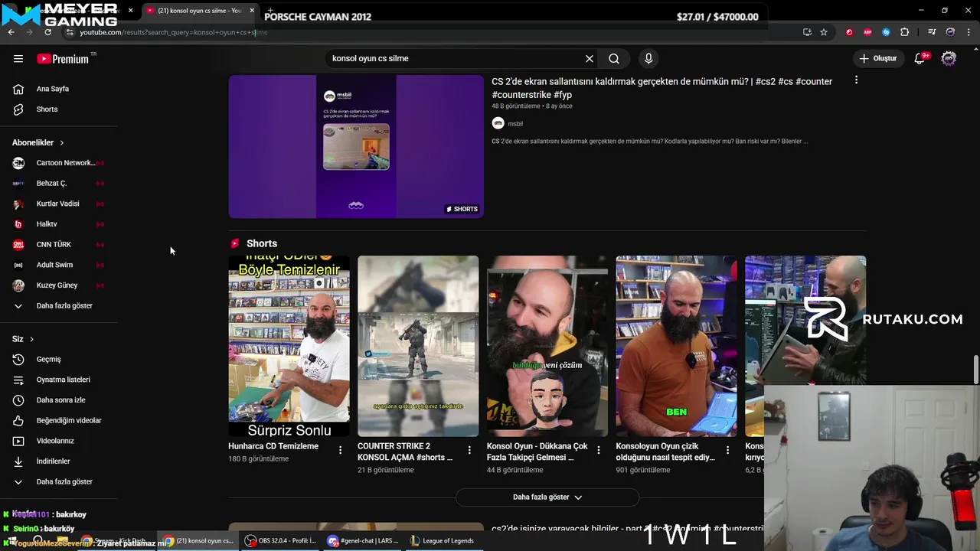Screen dimensions: 980x551
Task: Click the Kuzey Güney channel avatar icon
Action: click(x=18, y=285)
